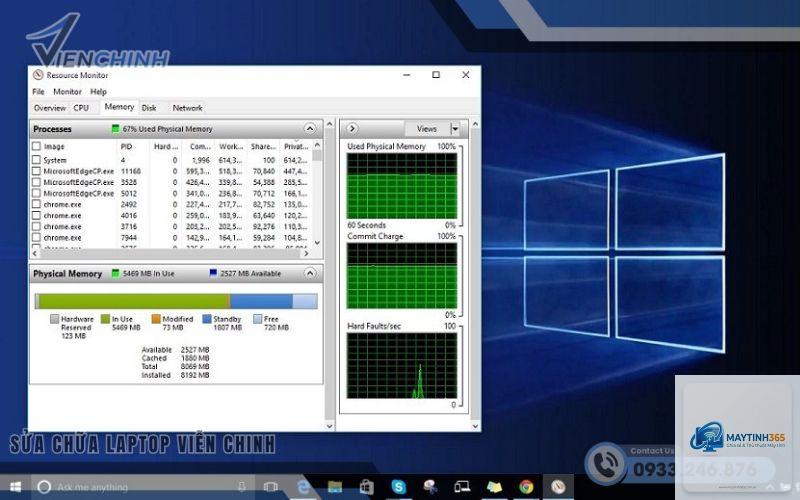Click the Commit Charge graph
800x500 pixels.
coord(402,276)
